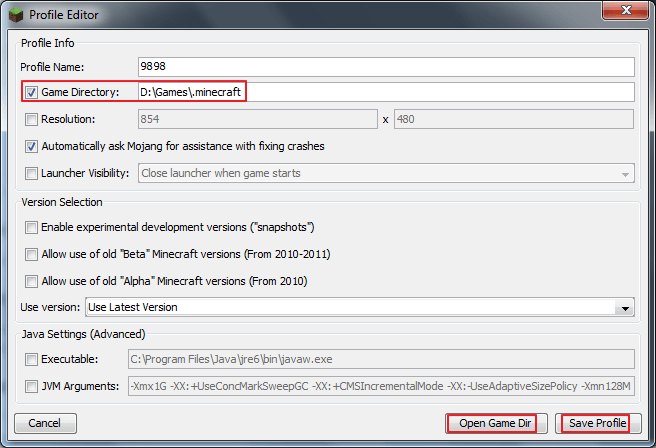Enable the Launcher Visibility checkbox
The width and height of the screenshot is (656, 448).
pyautogui.click(x=32, y=173)
